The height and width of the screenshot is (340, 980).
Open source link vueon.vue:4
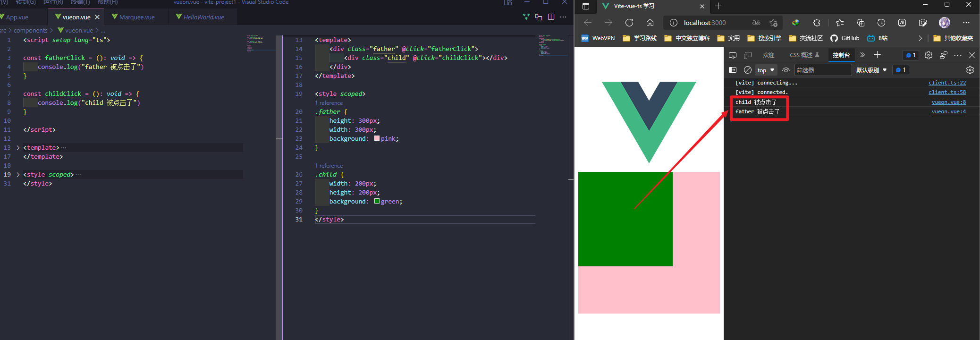coord(948,111)
